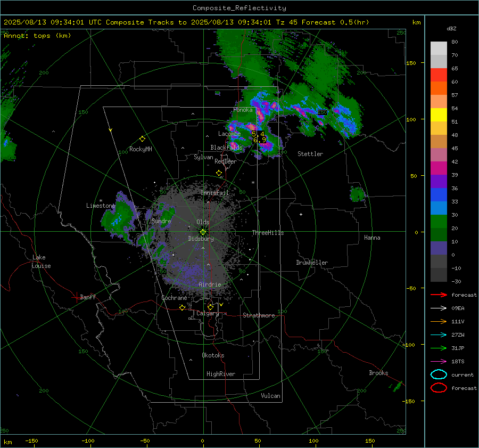This screenshot has height=448, width=479.
Task: Click the timestamp header starting 2025/08/13 09:34:01 UTC
Action: tap(186, 22)
